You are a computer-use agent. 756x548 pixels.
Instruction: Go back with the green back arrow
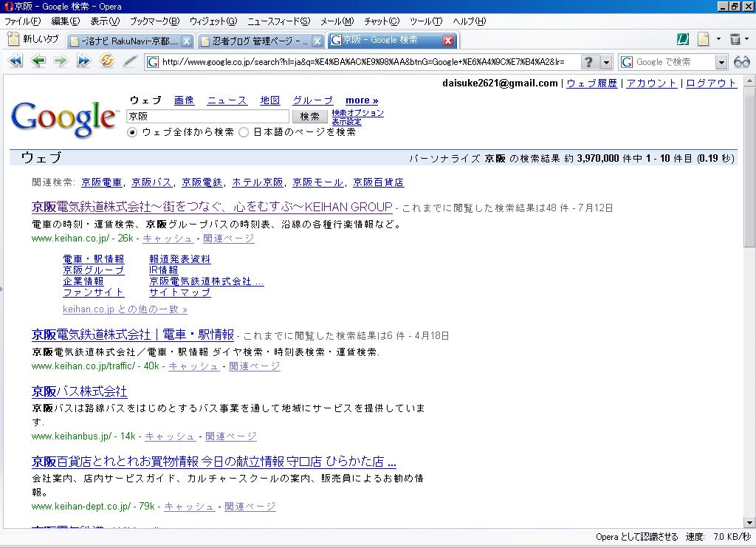click(x=38, y=61)
